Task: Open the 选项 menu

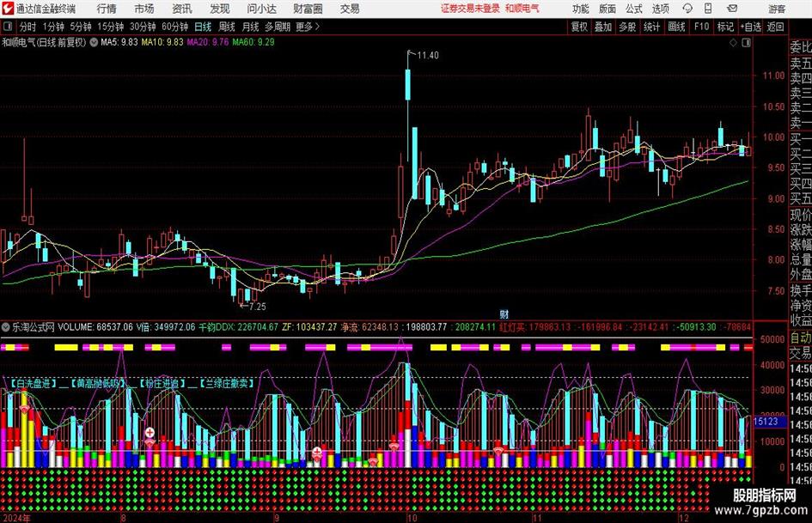Action: click(x=660, y=9)
